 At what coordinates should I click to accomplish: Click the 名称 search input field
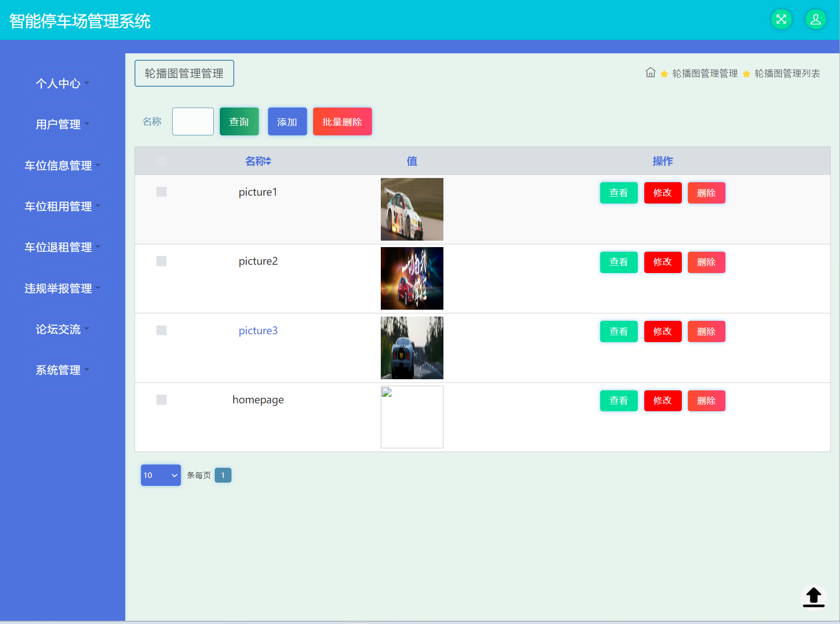193,121
